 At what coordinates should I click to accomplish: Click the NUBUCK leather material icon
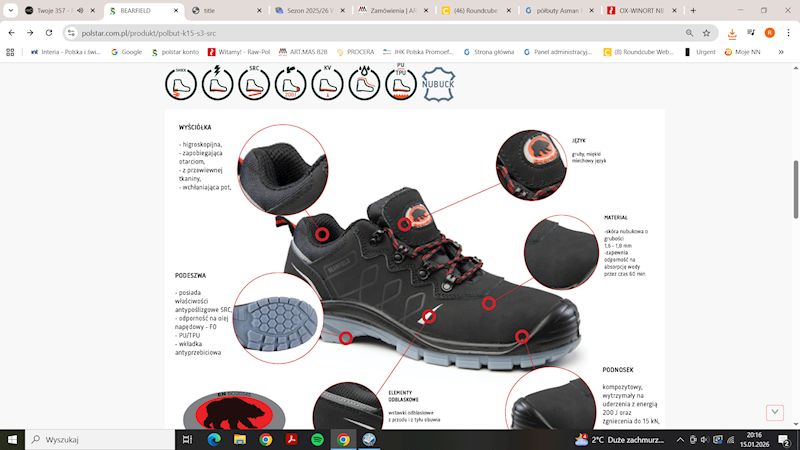coord(437,84)
